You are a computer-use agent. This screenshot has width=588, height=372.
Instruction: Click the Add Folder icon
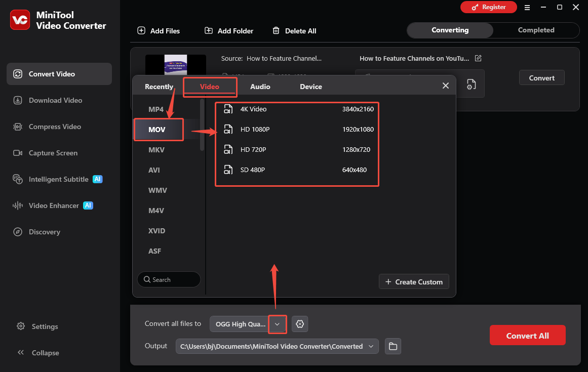209,30
